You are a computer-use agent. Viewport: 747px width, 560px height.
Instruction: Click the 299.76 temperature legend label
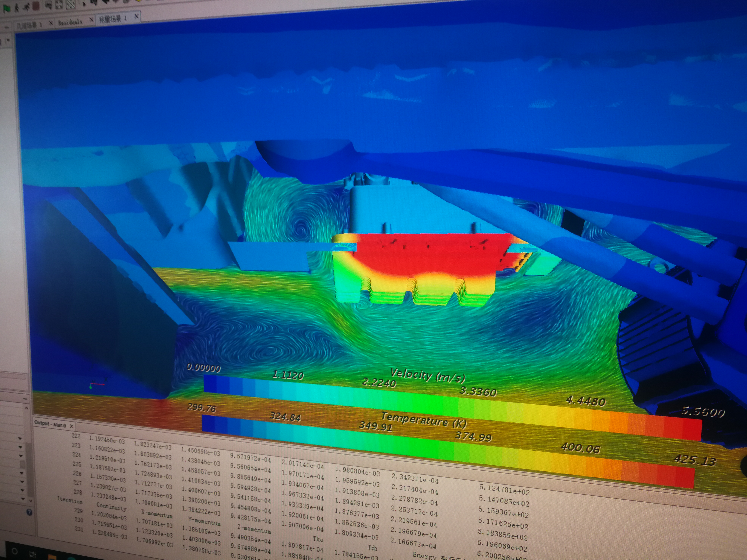pos(202,408)
